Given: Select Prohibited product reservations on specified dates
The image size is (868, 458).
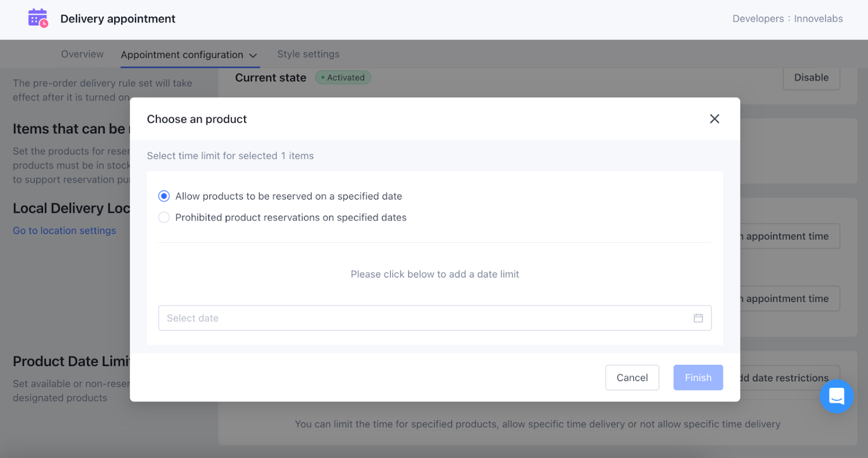Looking at the screenshot, I should 164,217.
